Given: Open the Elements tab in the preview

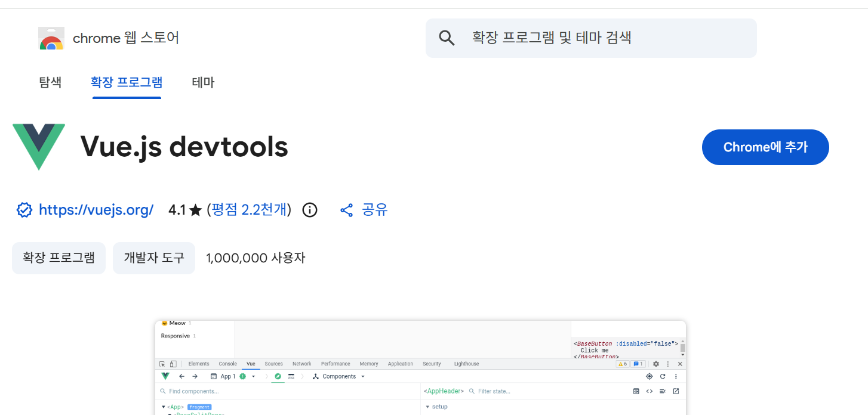Looking at the screenshot, I should (199, 364).
